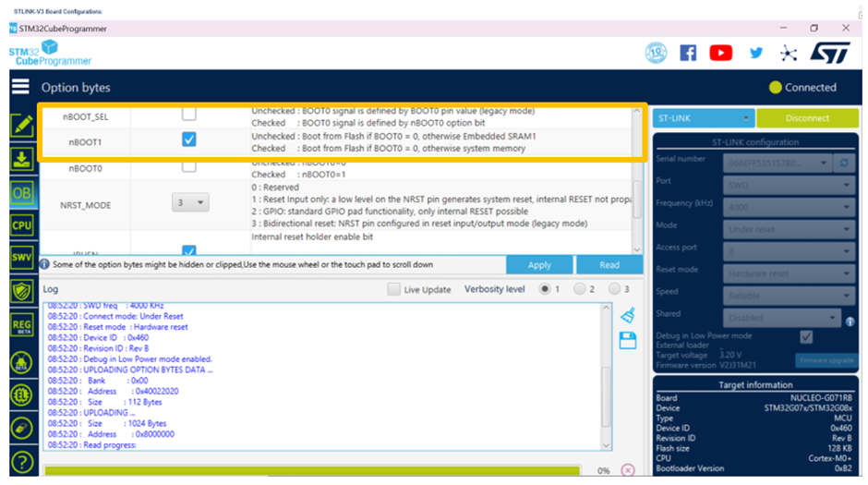The height and width of the screenshot is (485, 868).
Task: Select verbosity level 3 radio button
Action: (614, 288)
